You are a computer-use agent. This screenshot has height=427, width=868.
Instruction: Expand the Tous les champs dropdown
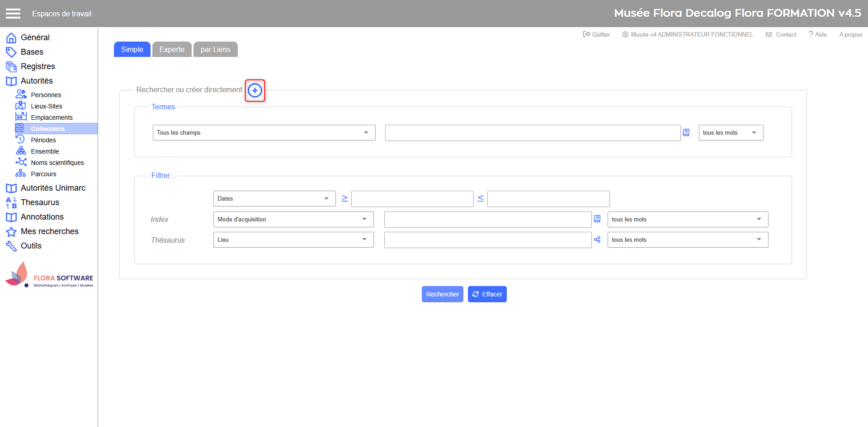[264, 133]
